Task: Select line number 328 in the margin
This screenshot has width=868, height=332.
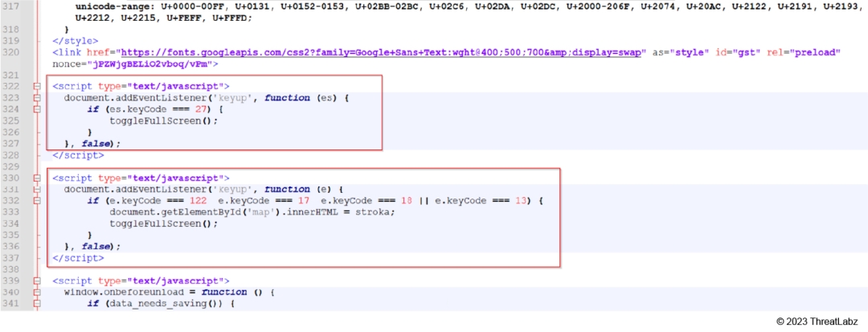Action: click(x=10, y=155)
